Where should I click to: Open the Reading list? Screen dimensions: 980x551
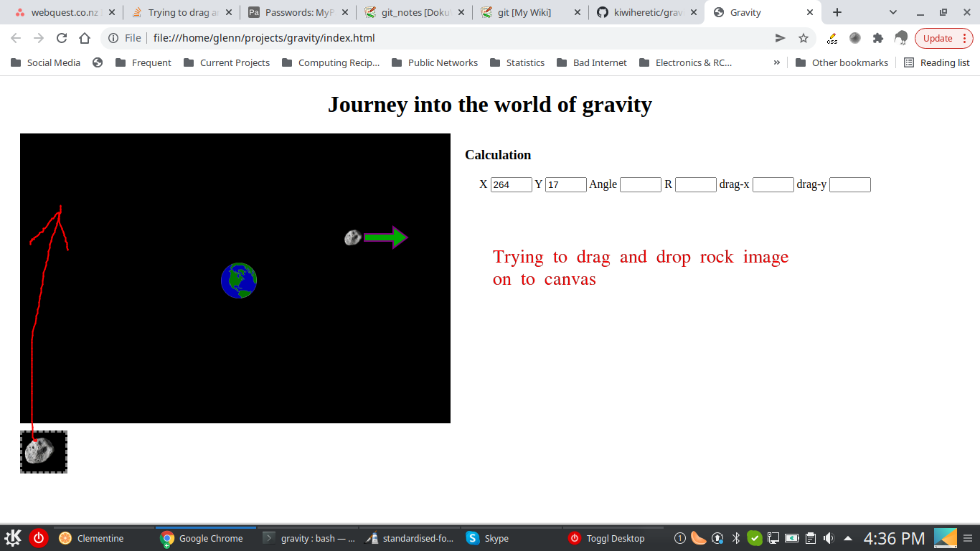coord(937,62)
